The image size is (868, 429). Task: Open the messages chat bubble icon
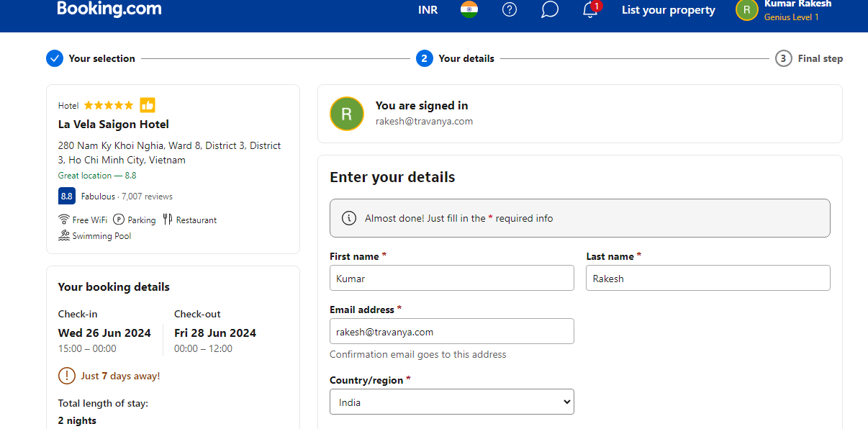pyautogui.click(x=550, y=9)
